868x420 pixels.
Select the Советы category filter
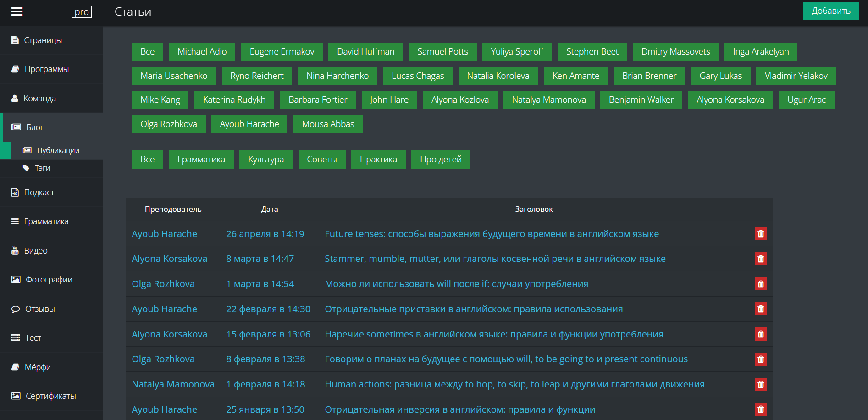322,160
